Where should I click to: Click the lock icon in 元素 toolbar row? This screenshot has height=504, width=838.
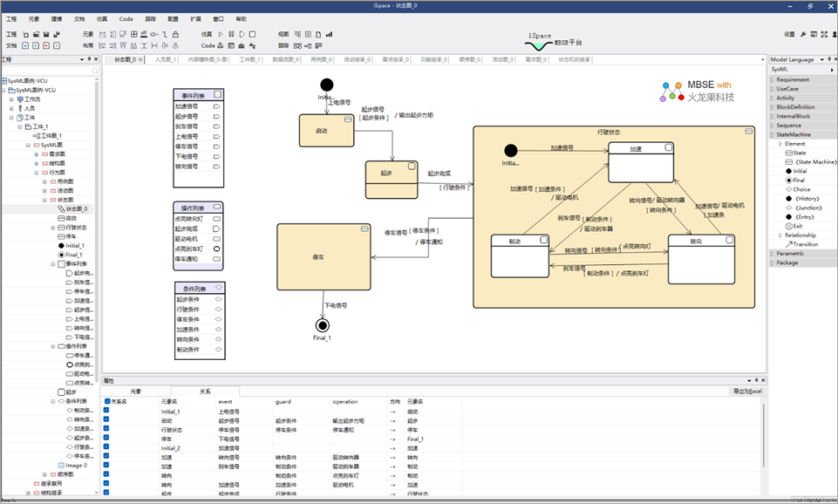(175, 34)
